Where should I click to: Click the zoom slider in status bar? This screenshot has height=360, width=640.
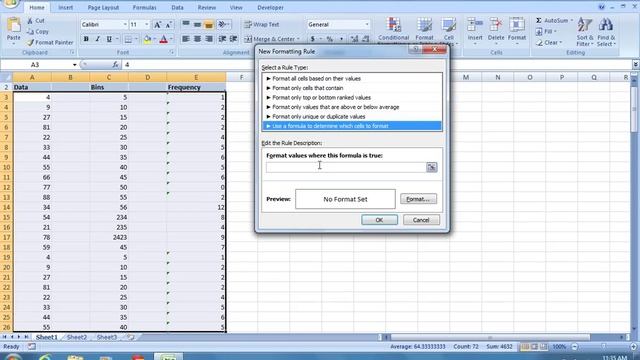(x=604, y=347)
